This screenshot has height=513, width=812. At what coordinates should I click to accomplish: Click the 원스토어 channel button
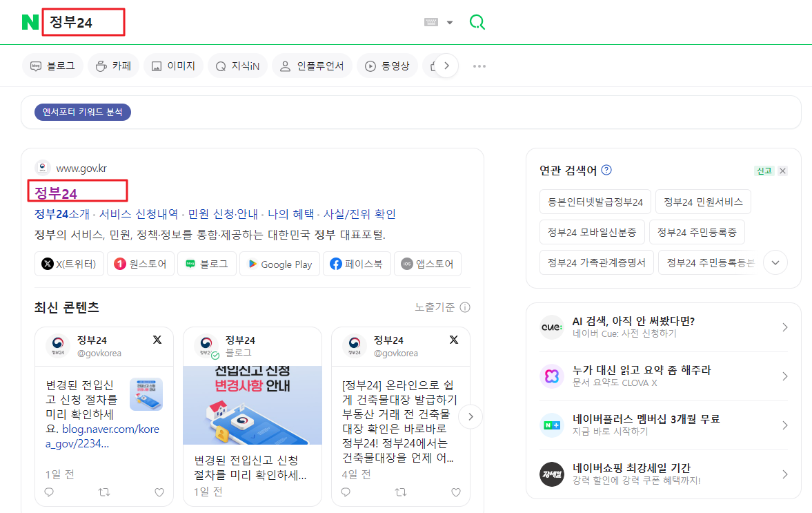pos(140,264)
